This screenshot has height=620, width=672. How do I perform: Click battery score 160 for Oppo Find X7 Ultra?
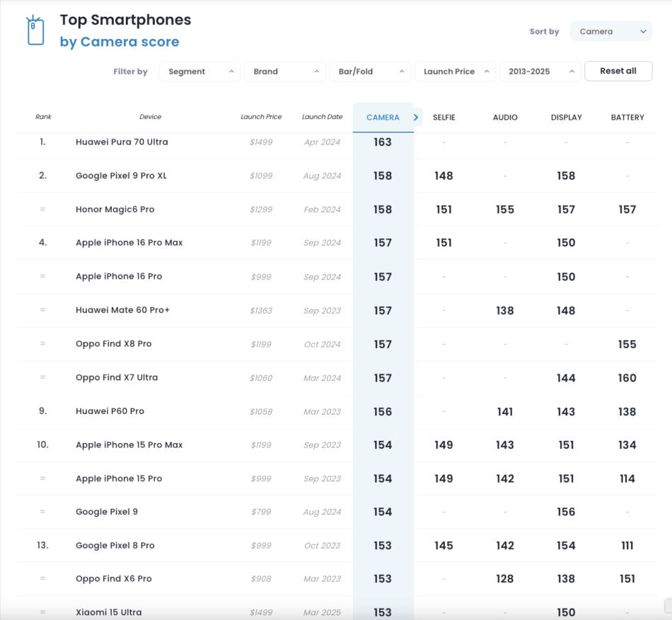627,378
